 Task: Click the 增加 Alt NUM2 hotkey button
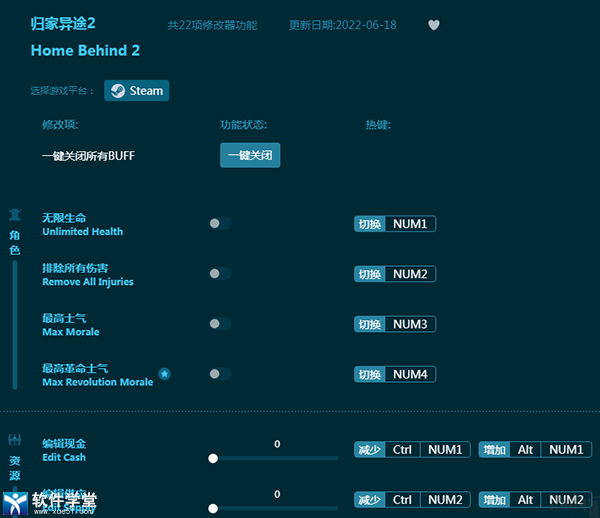[x=535, y=500]
